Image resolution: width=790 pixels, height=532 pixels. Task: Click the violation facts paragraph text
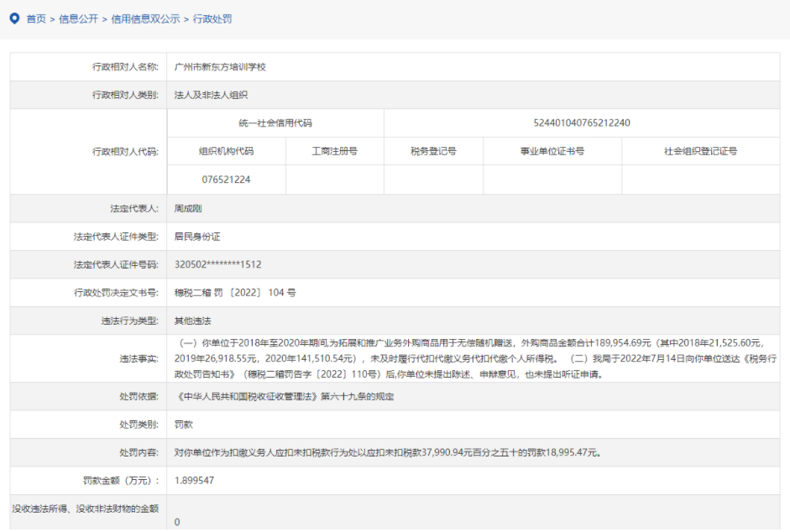click(476, 358)
